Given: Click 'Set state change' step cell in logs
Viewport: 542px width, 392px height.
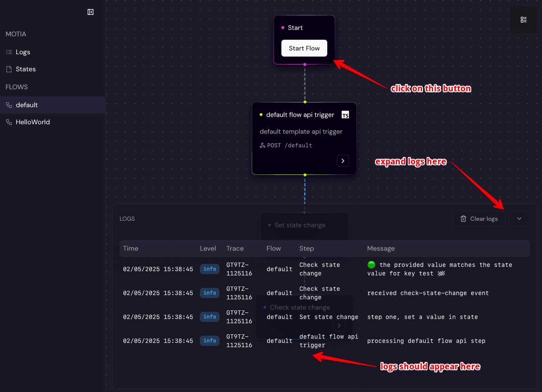Looking at the screenshot, I should [329, 317].
